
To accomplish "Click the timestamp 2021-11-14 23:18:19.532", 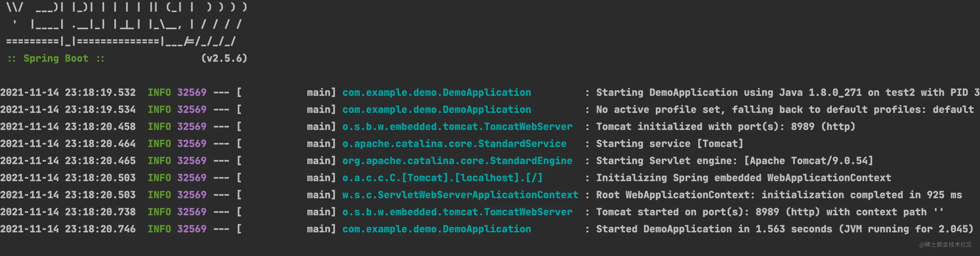I will [68, 93].
